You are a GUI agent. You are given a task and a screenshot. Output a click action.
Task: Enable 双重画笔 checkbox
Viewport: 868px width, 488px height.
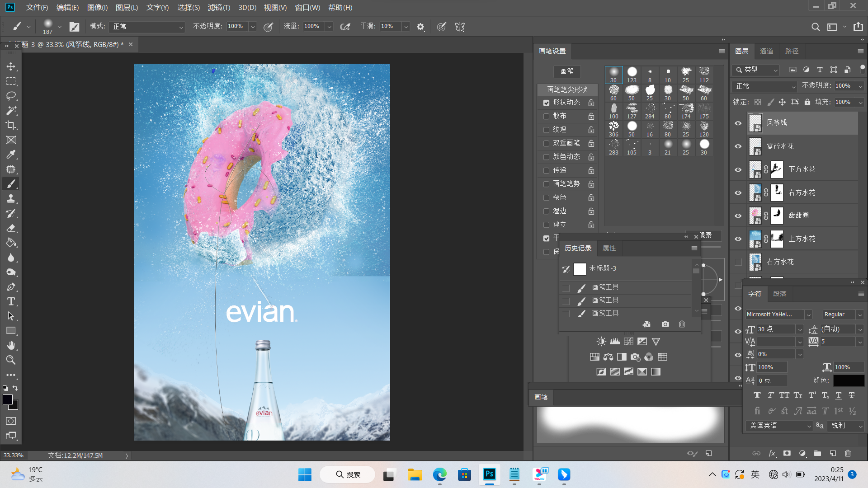point(546,144)
